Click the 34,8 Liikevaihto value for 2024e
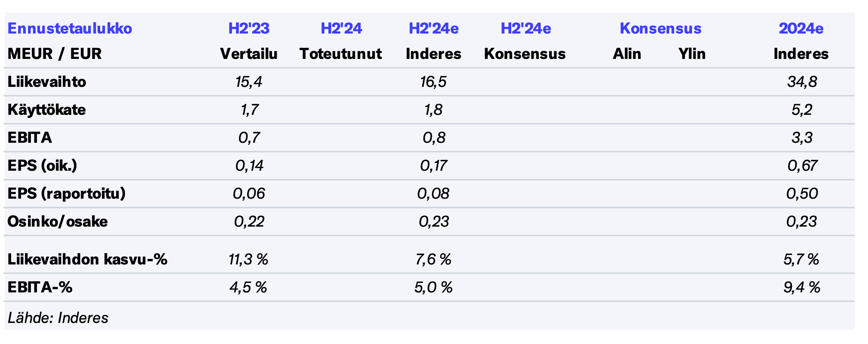 click(802, 82)
